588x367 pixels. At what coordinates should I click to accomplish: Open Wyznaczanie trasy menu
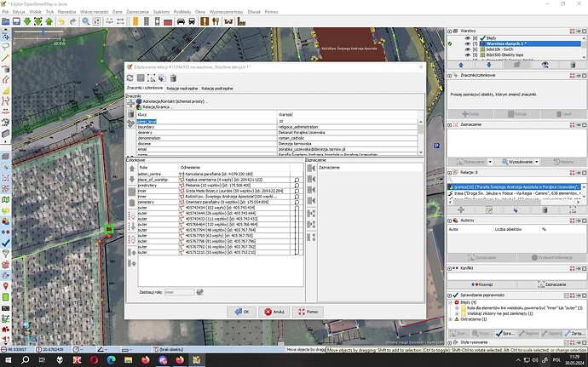[226, 12]
